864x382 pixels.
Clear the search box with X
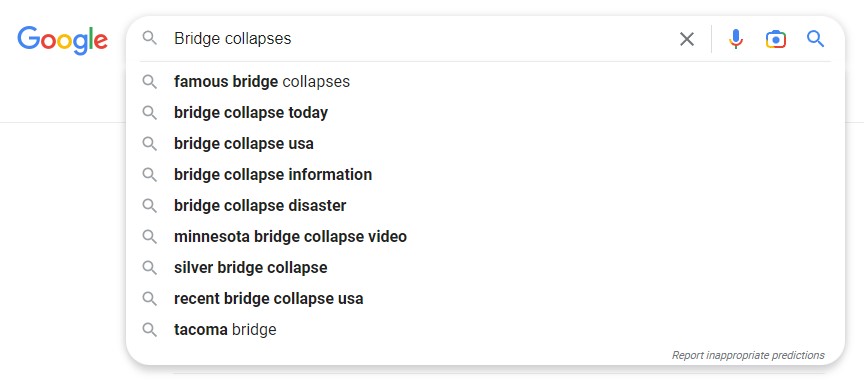687,39
